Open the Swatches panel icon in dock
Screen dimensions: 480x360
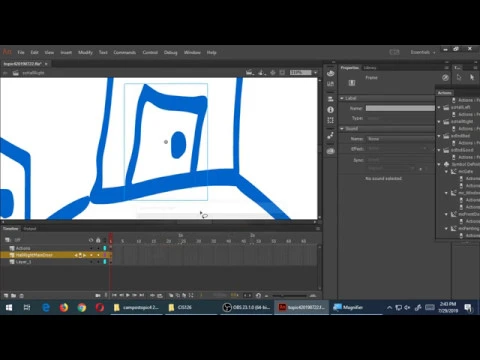330,84
